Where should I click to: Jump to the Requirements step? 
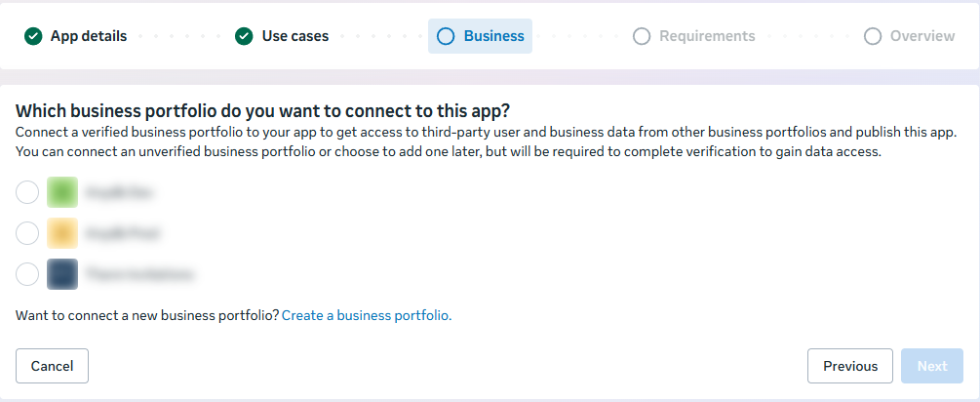pos(693,36)
